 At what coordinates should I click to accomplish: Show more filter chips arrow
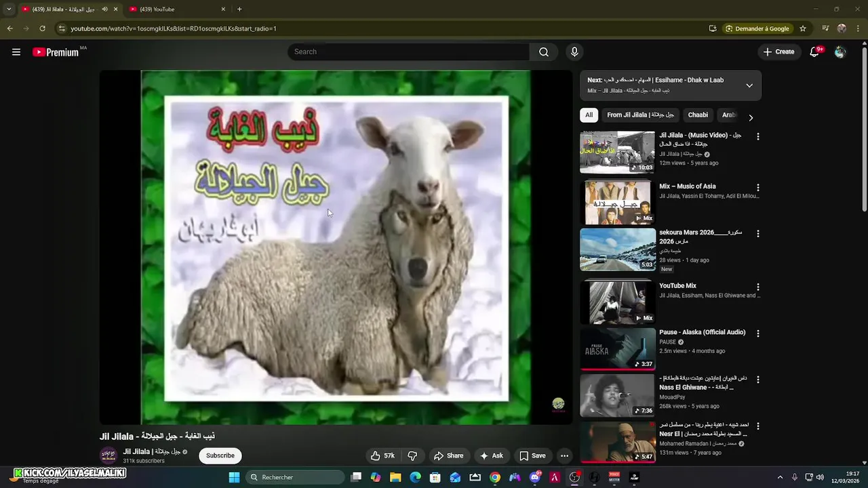[751, 117]
